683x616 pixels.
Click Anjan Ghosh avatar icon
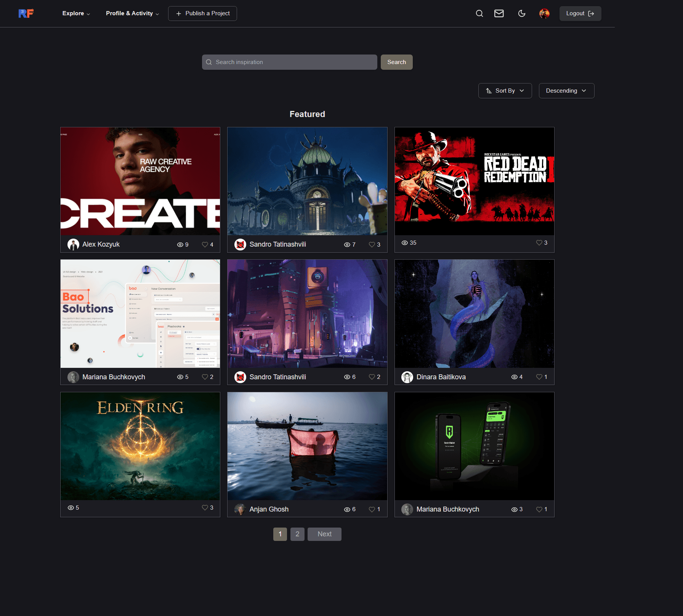[x=240, y=509]
